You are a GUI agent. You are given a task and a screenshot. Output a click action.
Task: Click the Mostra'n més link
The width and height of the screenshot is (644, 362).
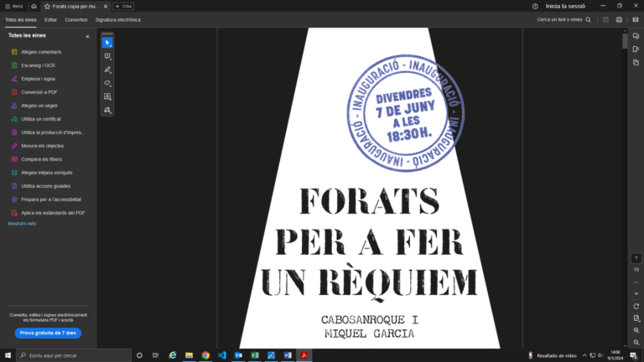point(22,224)
